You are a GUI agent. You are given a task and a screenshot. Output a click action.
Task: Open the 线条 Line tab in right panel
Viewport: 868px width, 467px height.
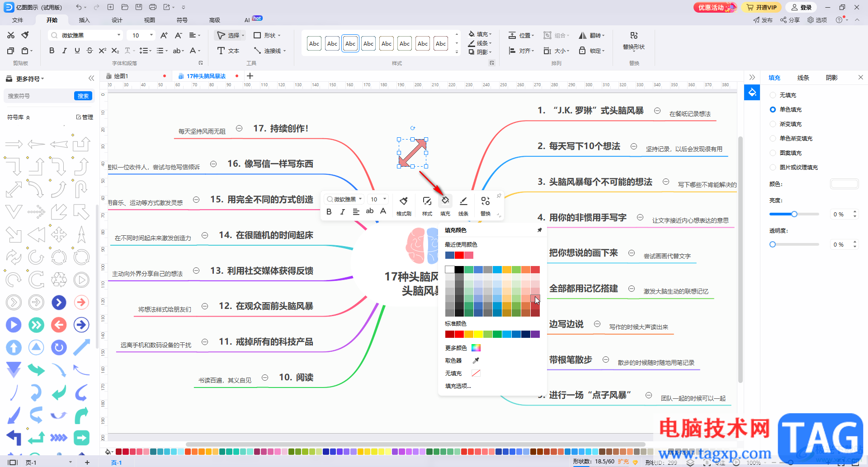803,78
